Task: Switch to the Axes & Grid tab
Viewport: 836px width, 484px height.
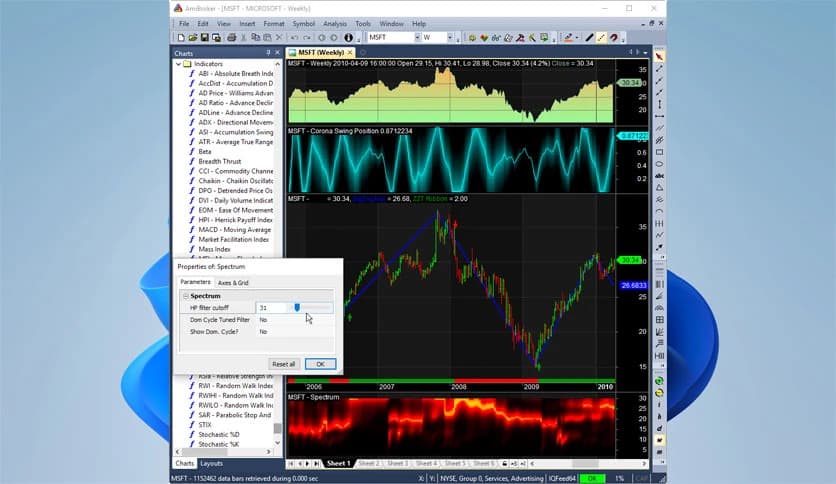Action: [x=233, y=283]
